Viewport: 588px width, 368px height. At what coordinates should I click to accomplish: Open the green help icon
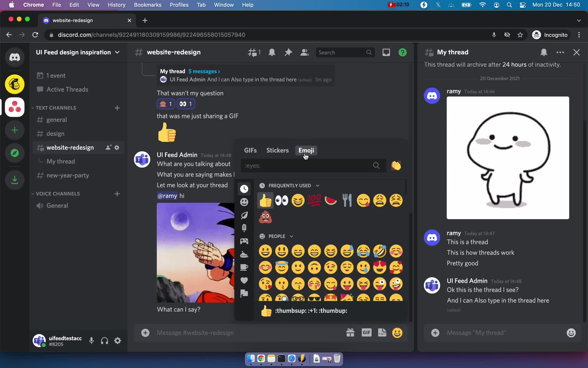[x=402, y=52]
